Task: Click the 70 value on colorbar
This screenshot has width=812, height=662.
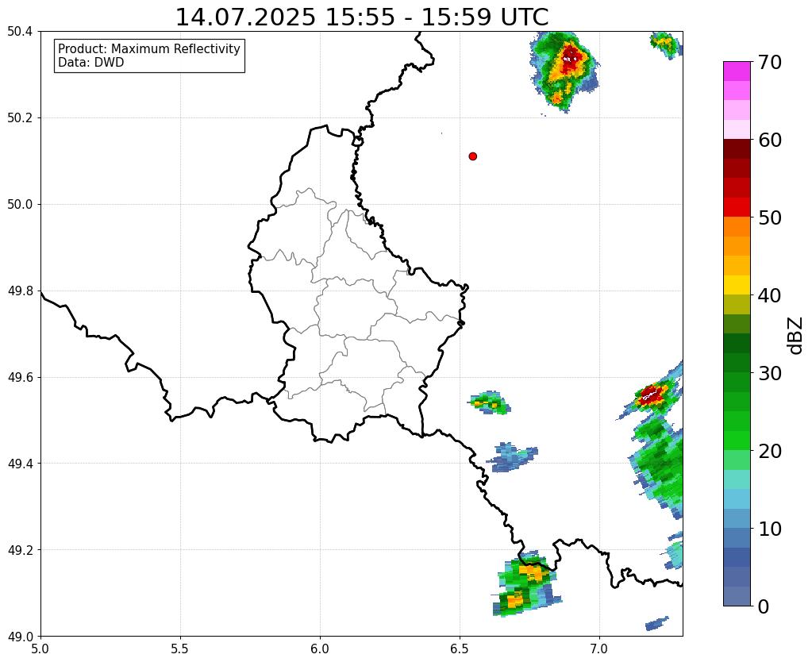Action: point(769,63)
